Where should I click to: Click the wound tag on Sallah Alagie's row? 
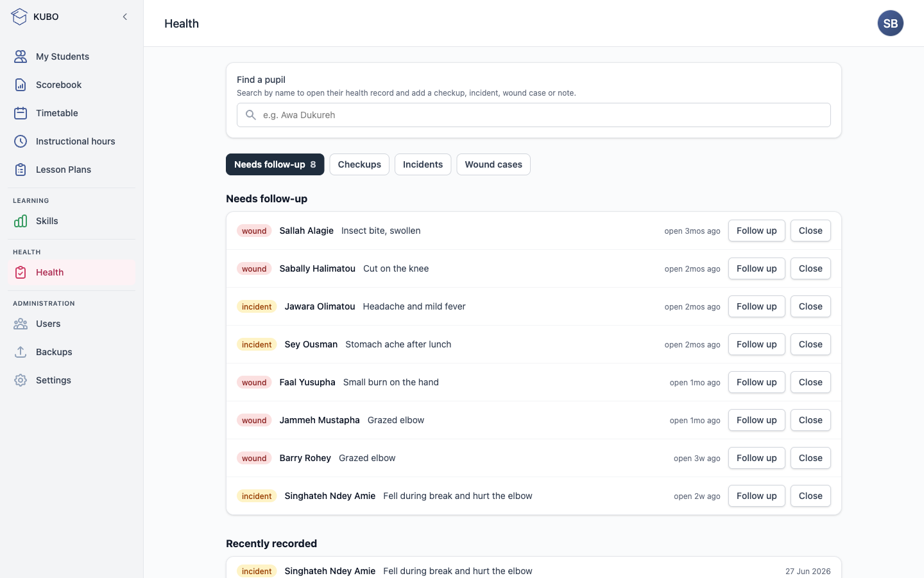point(254,231)
